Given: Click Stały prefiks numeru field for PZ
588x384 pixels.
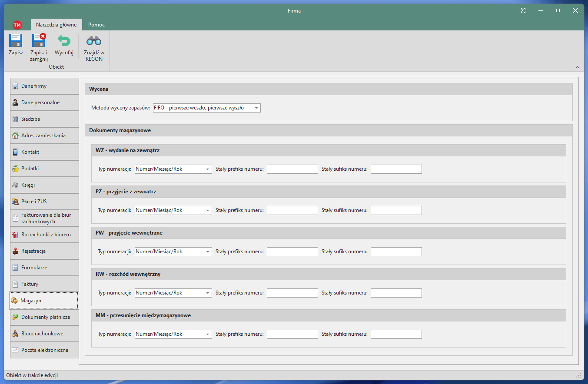Looking at the screenshot, I should (292, 210).
